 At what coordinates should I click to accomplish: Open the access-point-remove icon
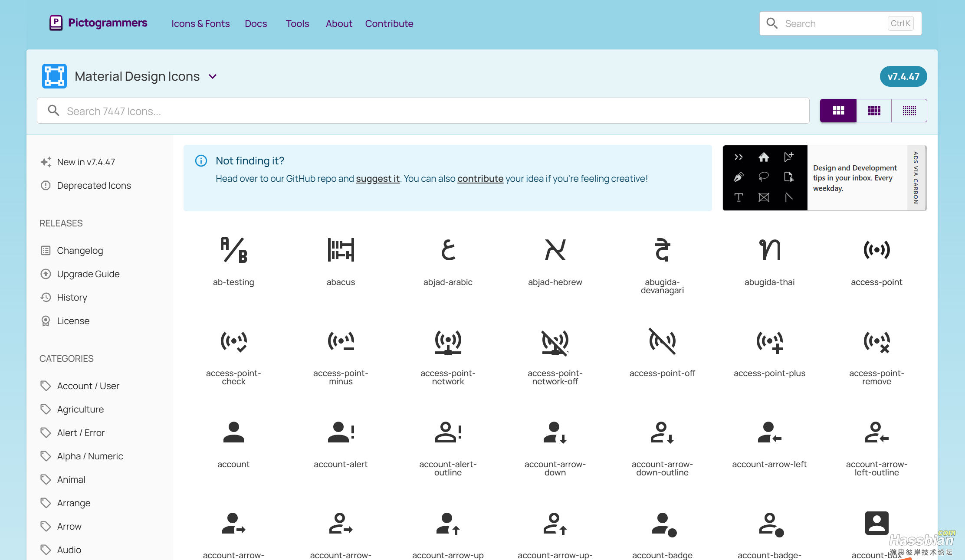tap(876, 341)
